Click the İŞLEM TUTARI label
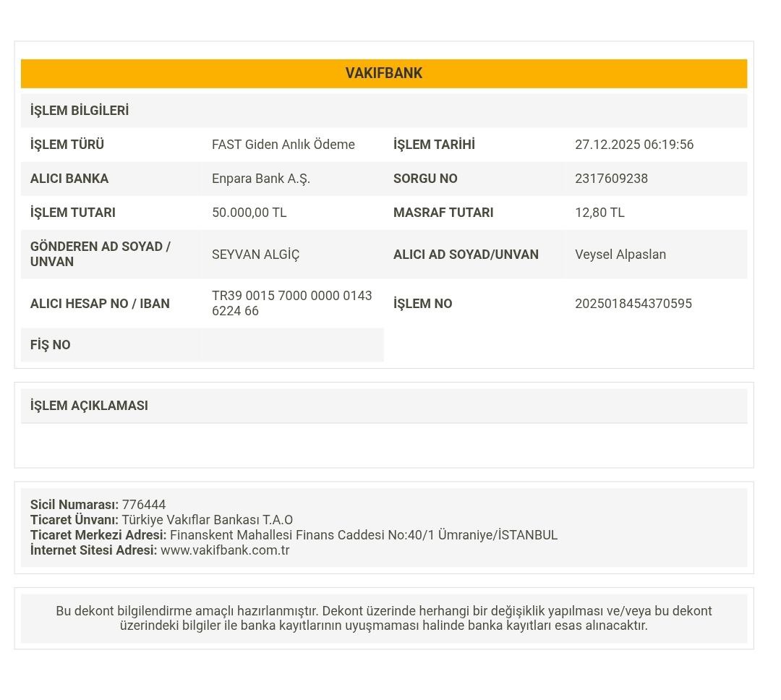This screenshot has height=700, width=781. 73,213
